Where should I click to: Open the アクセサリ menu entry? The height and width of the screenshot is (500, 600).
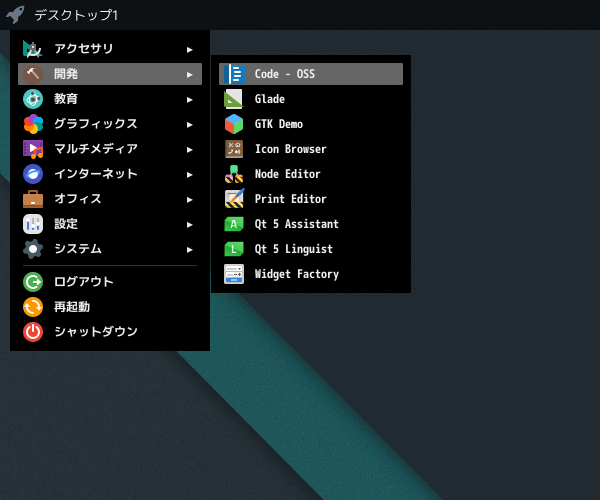click(x=110, y=49)
